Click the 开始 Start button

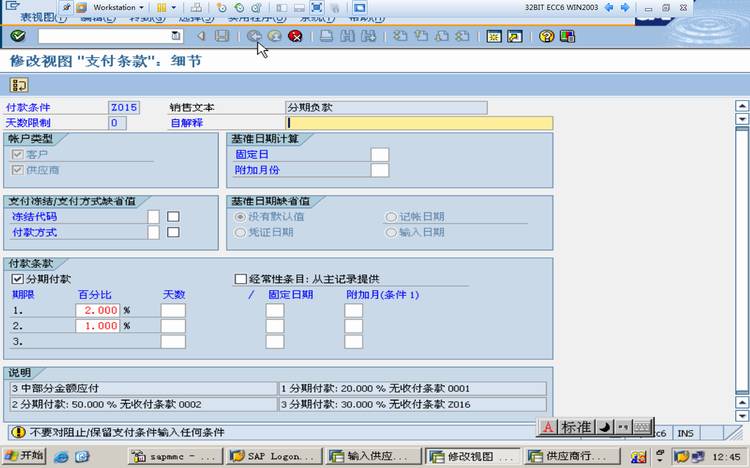24,456
